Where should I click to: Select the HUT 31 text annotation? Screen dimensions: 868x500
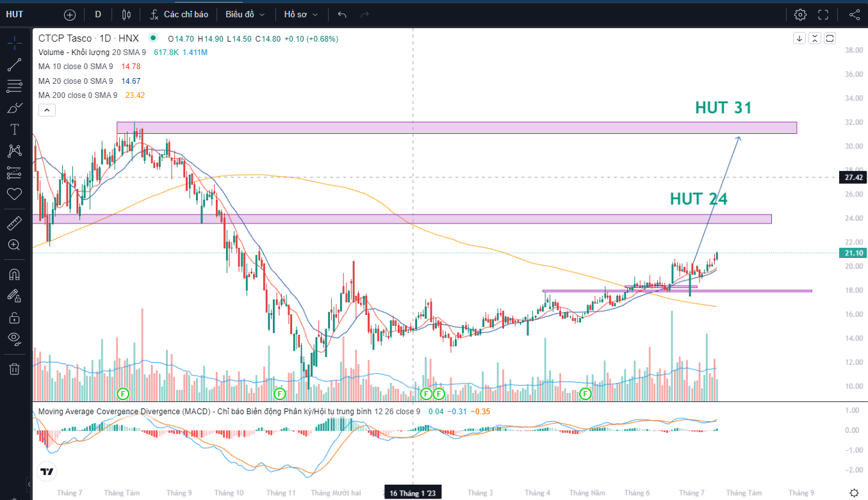pos(723,108)
